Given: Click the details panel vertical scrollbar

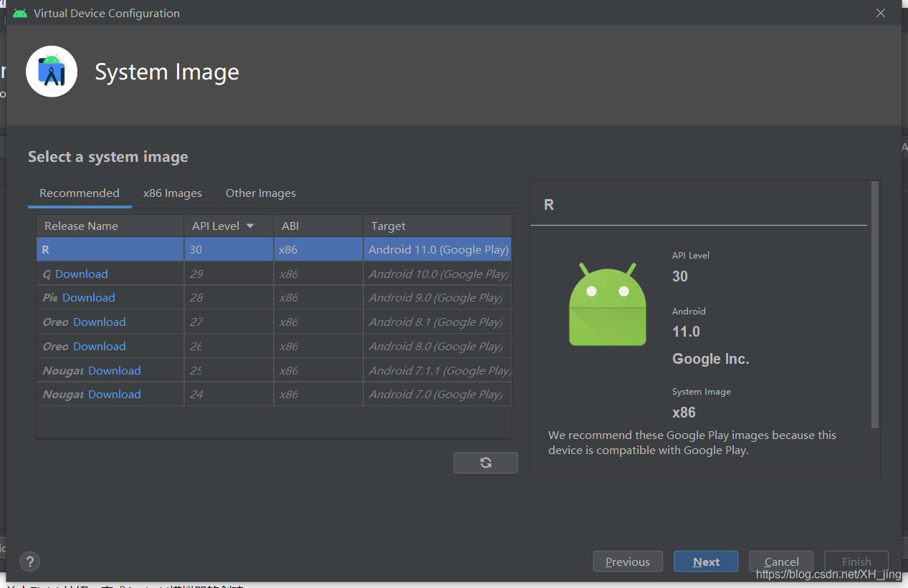Looking at the screenshot, I should [x=874, y=304].
